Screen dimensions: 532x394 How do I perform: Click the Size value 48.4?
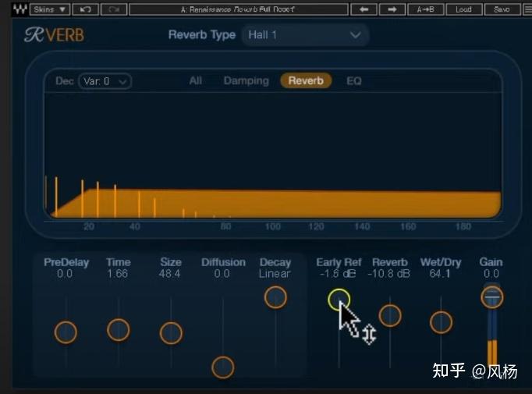click(x=169, y=274)
